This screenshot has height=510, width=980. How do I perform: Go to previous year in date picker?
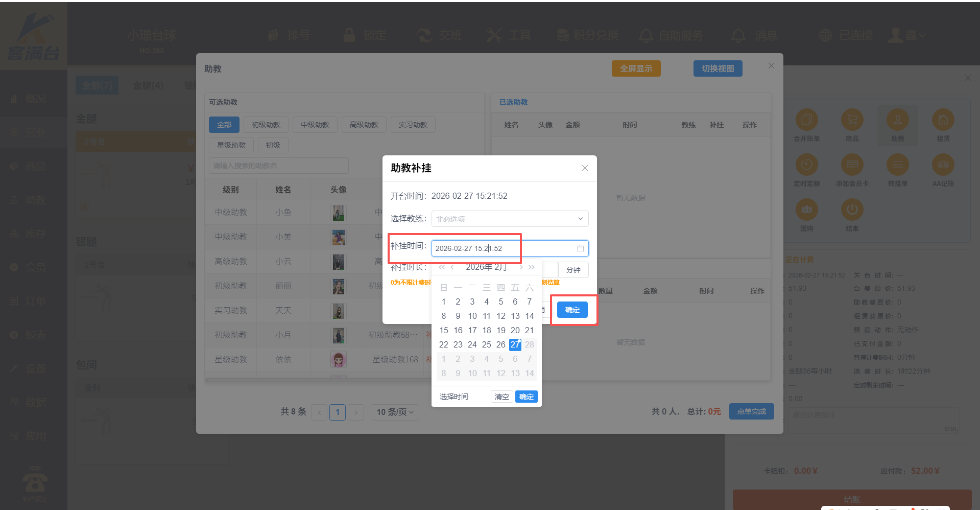pyautogui.click(x=442, y=267)
